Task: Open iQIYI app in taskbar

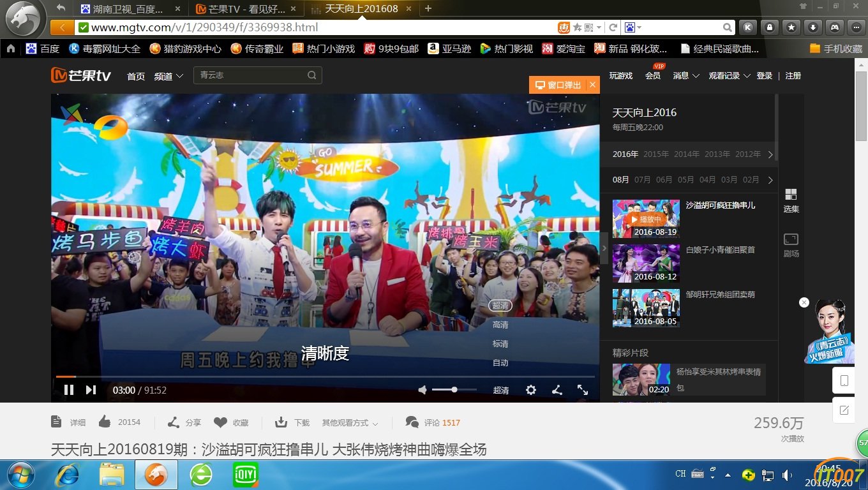Action: click(x=245, y=475)
